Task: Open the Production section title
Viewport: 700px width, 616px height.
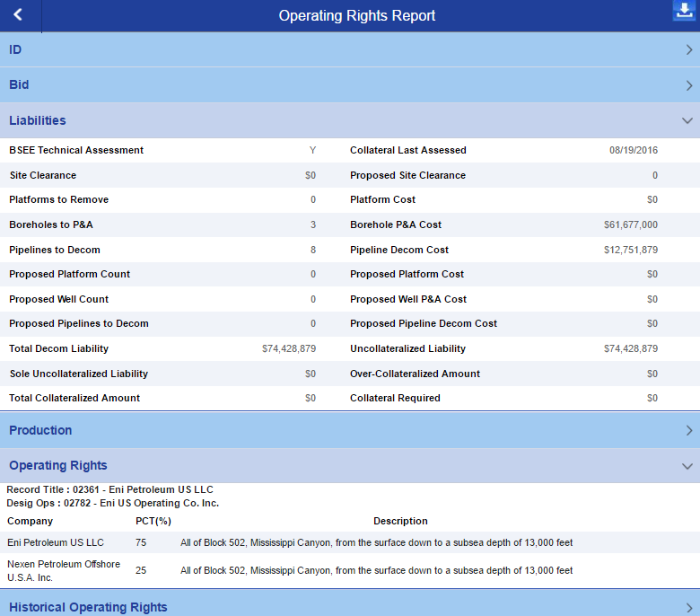Action: 40,430
